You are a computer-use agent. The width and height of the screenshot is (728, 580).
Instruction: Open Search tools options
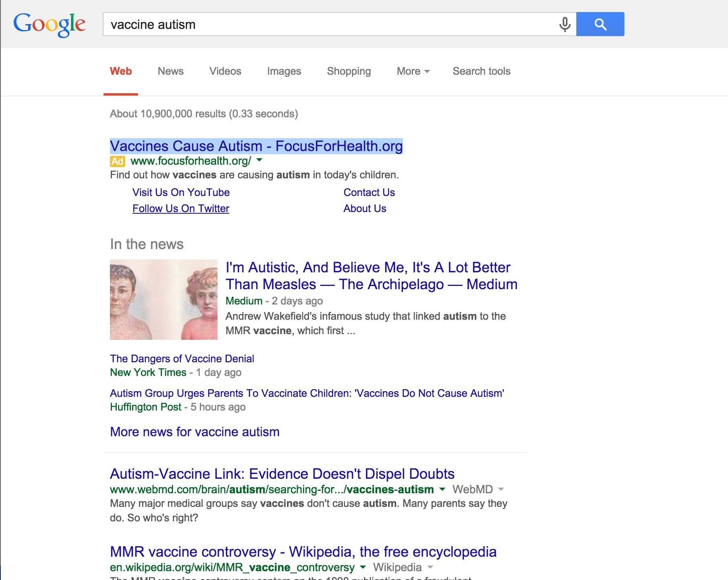tap(482, 71)
